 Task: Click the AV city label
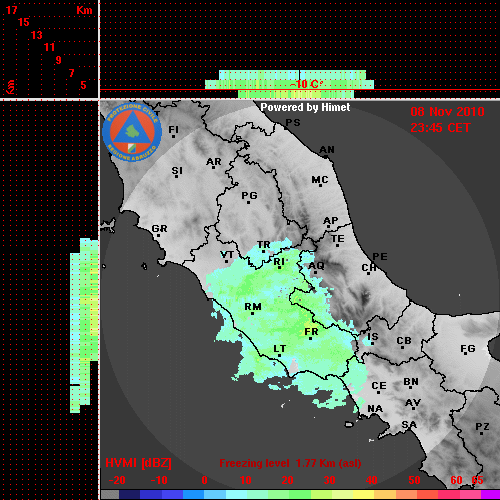click(x=413, y=403)
